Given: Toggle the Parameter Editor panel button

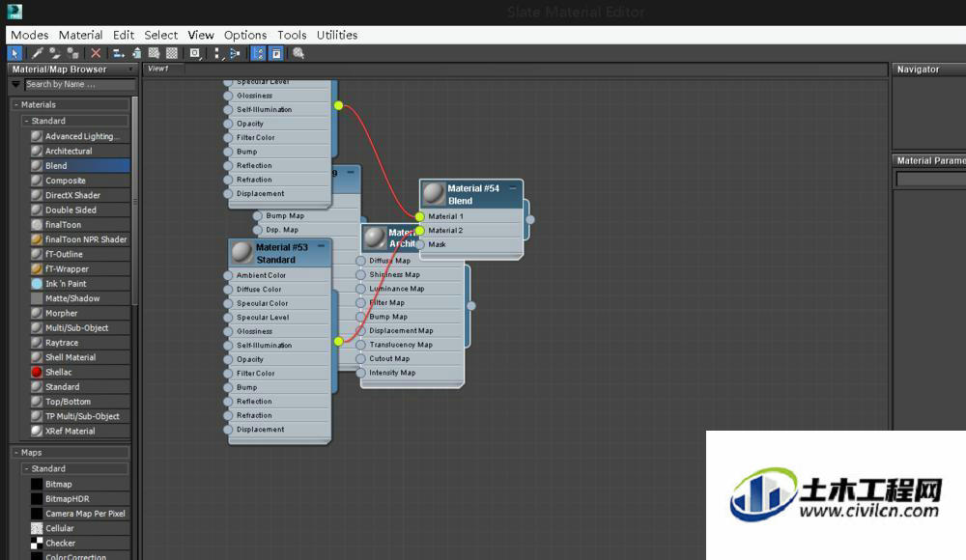Looking at the screenshot, I should [276, 54].
